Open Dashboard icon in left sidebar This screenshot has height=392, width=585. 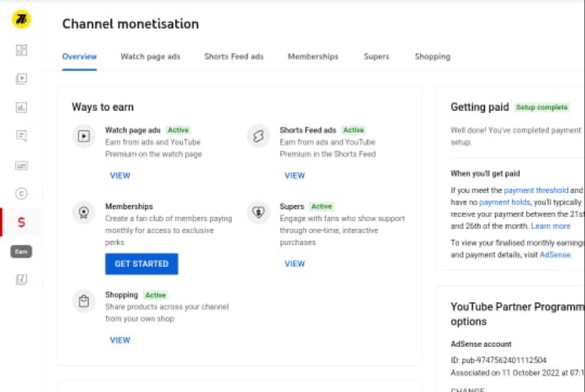(x=22, y=50)
